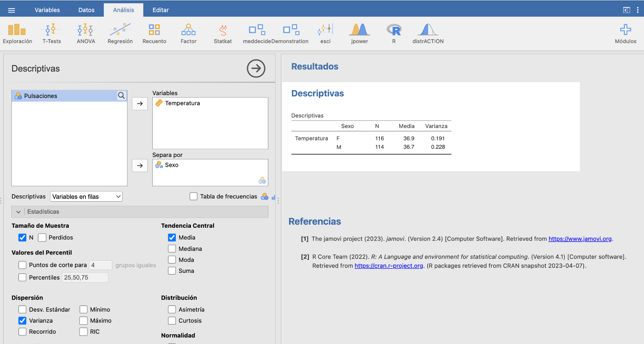Click the 114 N value for M

pos(379,147)
